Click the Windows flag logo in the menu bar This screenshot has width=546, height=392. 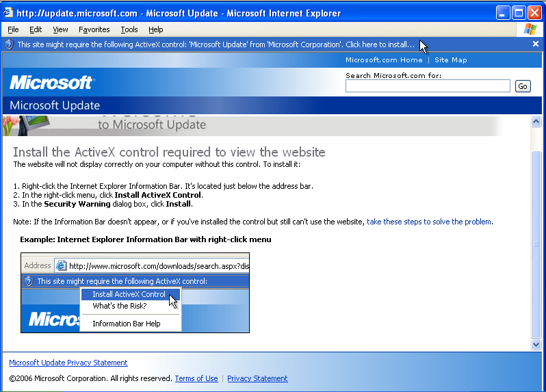point(530,29)
